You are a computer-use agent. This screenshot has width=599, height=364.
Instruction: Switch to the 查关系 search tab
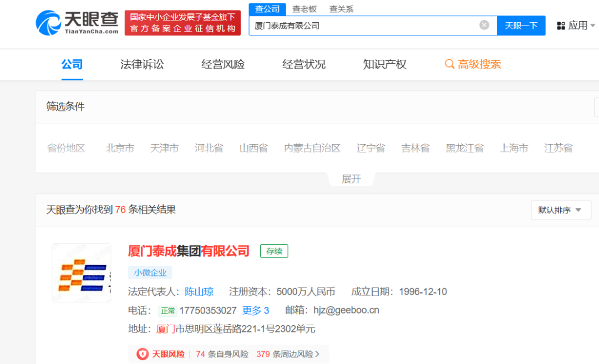(342, 9)
